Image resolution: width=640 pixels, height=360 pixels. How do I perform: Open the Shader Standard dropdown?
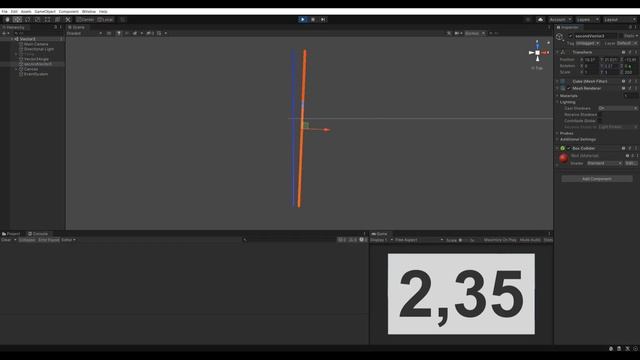click(x=604, y=163)
